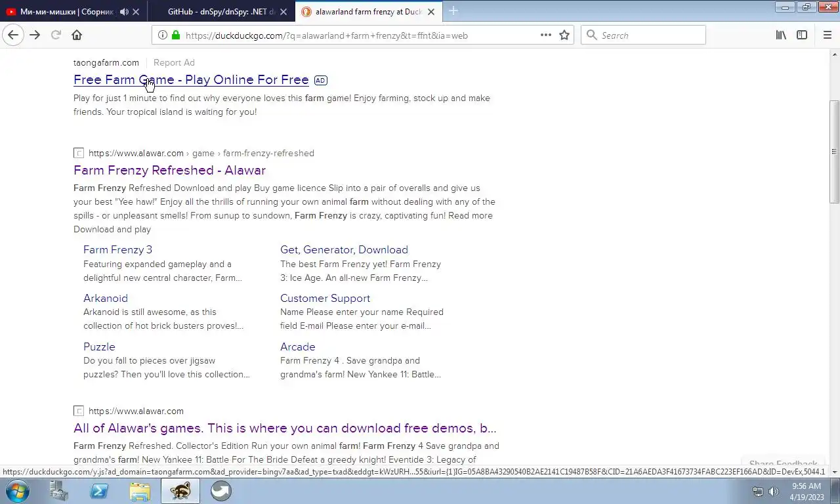Image resolution: width=840 pixels, height=504 pixels.
Task: Open the Firefox hamburger menu
Action: tap(827, 35)
